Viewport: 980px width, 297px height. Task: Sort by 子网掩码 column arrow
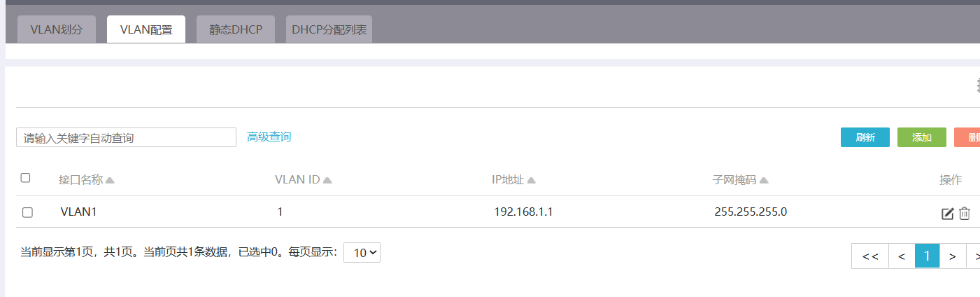(764, 181)
